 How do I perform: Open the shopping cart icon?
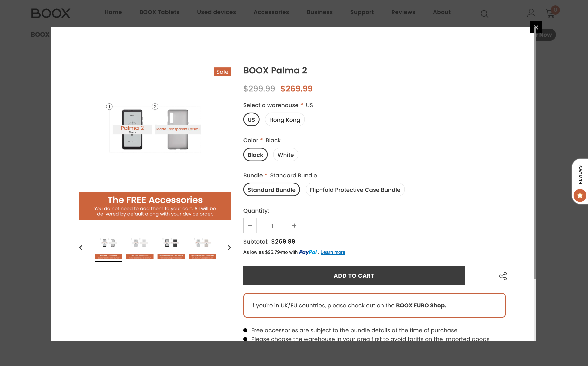(550, 14)
